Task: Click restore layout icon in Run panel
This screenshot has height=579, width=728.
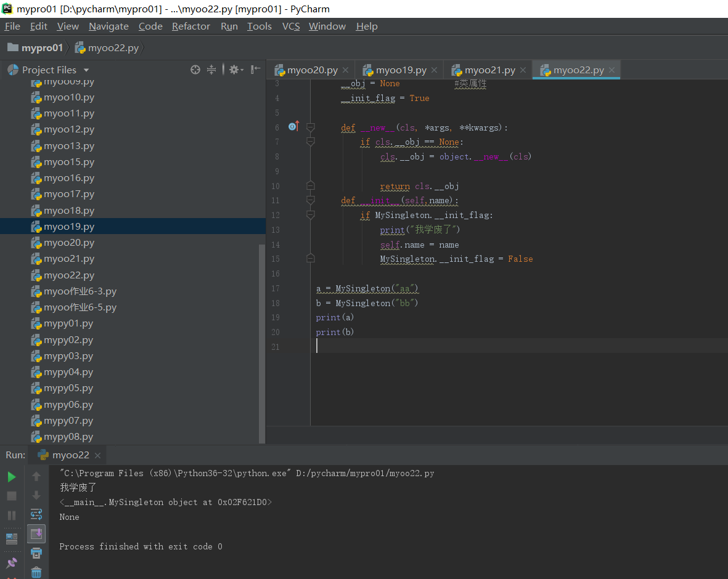Action: click(12, 538)
